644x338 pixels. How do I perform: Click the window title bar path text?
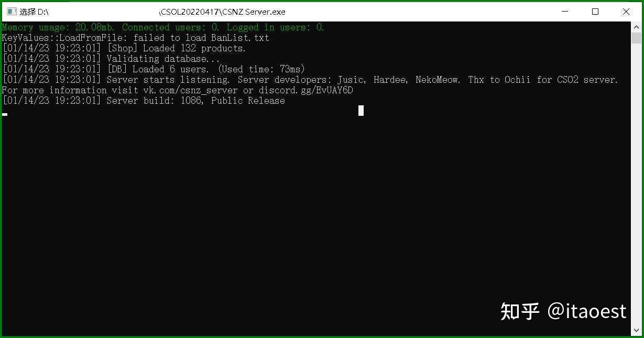click(152, 12)
